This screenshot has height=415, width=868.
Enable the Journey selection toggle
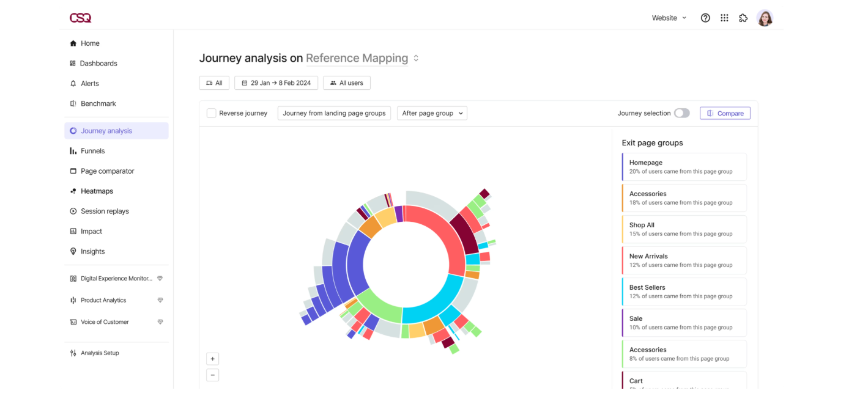click(x=681, y=113)
